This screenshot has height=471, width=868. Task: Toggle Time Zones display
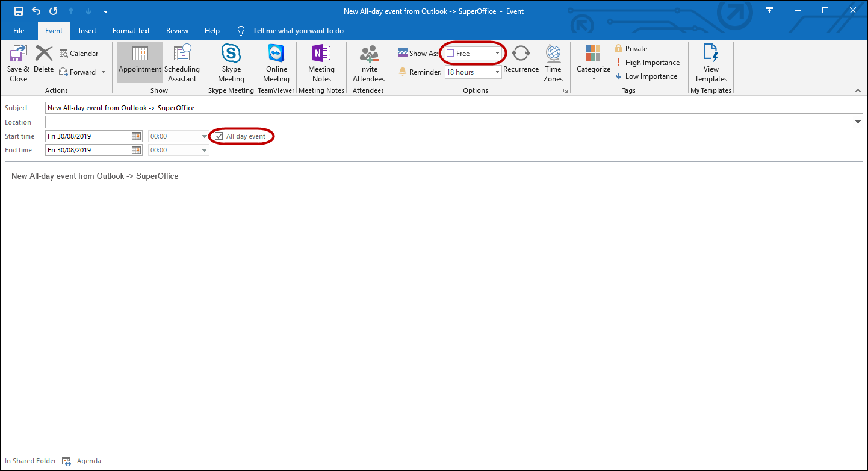[x=553, y=63]
